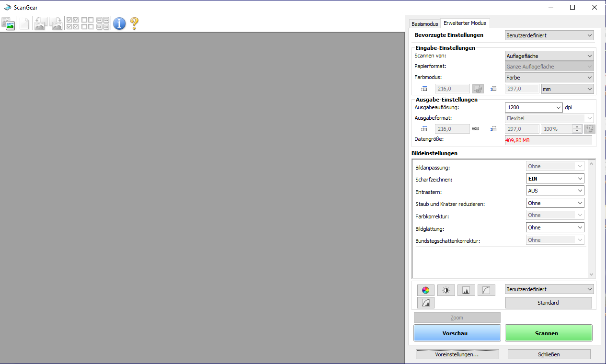Open the Entrastern dropdown set to AUS
The height and width of the screenshot is (364, 606).
coord(555,191)
